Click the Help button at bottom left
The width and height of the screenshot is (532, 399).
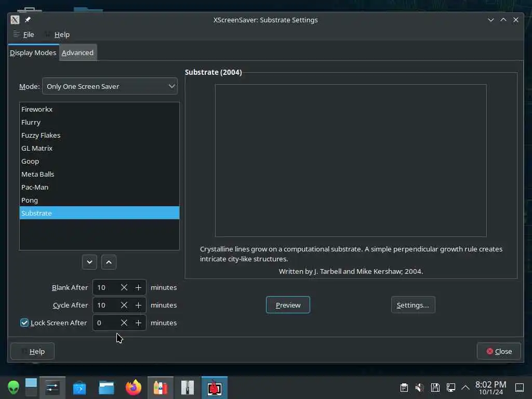pos(32,351)
